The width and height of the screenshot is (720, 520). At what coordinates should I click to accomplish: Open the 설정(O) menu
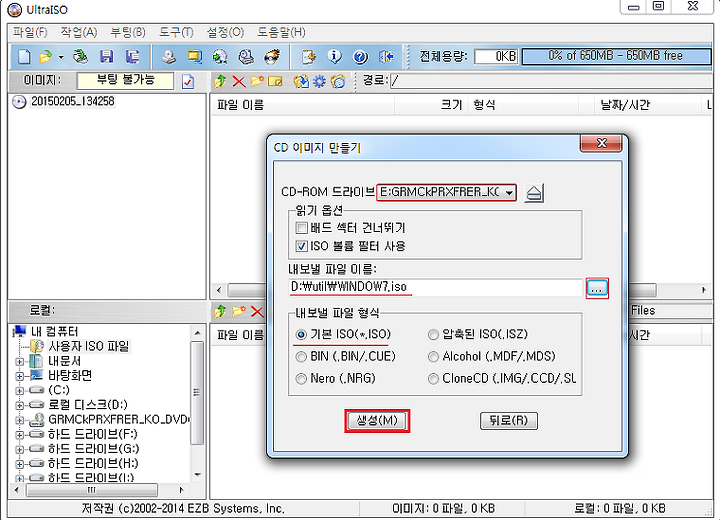[x=225, y=32]
